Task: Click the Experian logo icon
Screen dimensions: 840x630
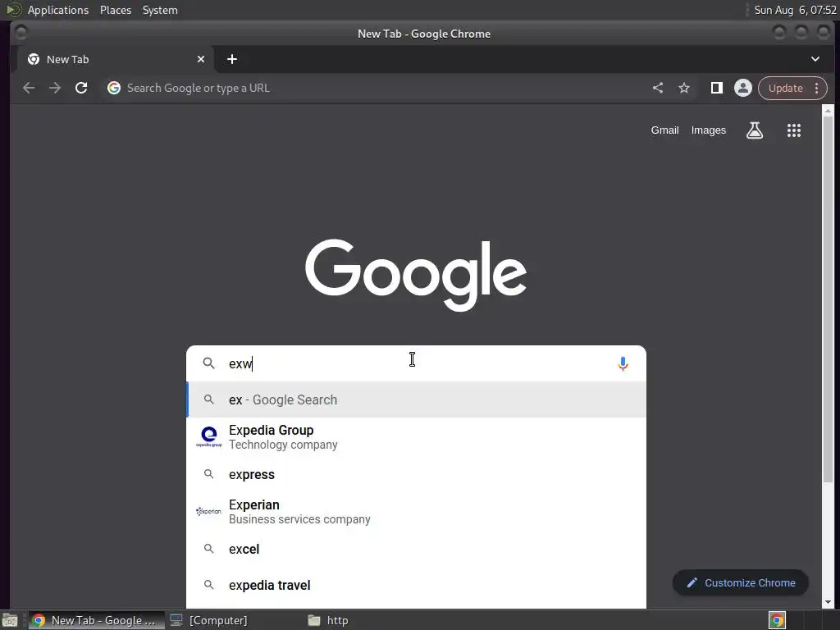Action: [x=209, y=511]
